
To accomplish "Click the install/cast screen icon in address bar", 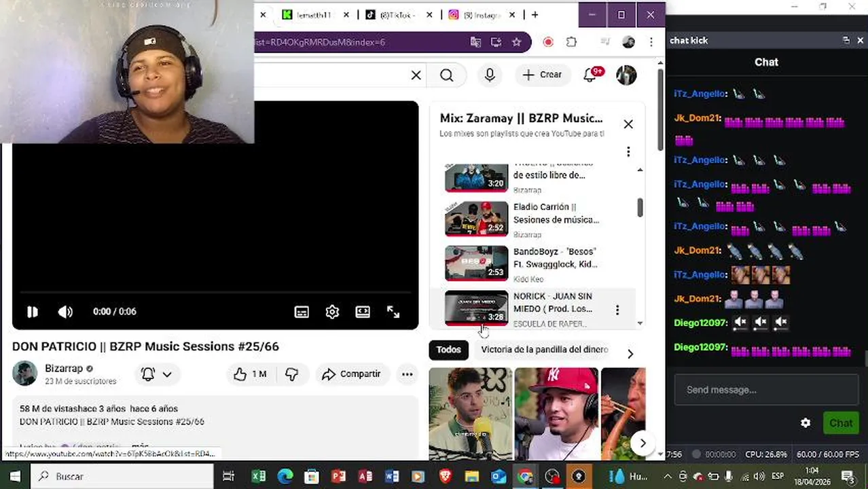I will click(496, 42).
